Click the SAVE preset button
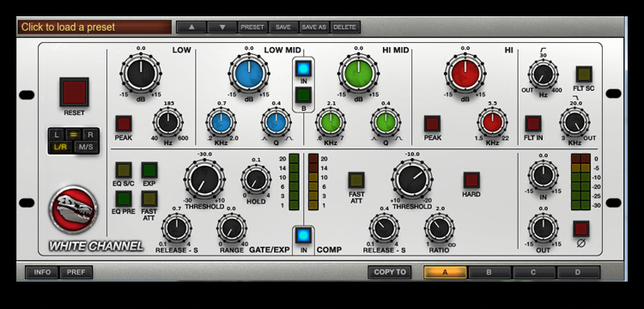Screen dimensions: 644x309 (283, 27)
